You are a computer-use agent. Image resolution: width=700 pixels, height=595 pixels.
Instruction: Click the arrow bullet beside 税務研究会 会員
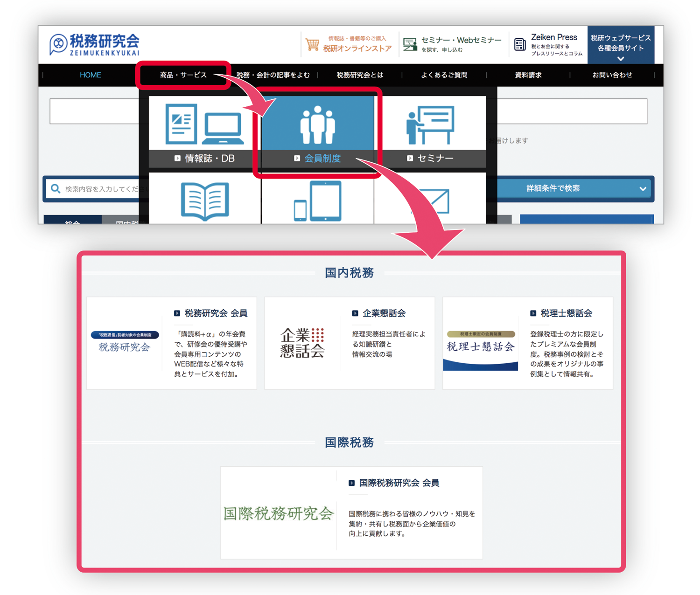[x=177, y=313]
